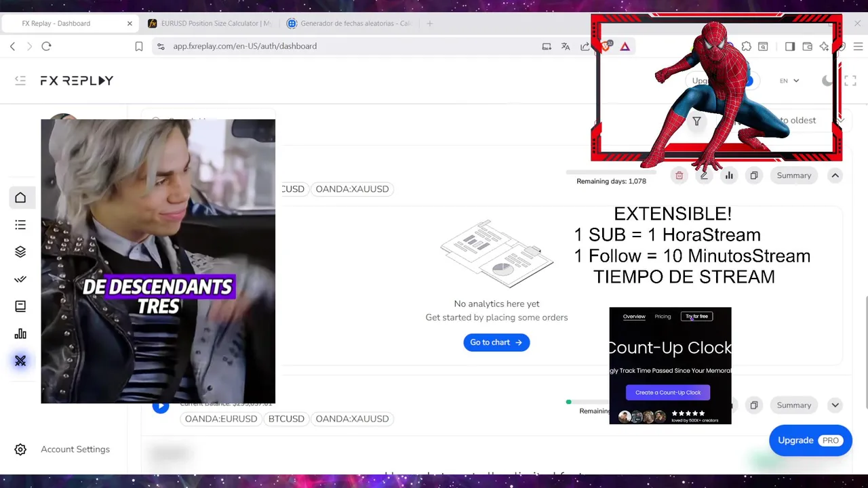
Task: Open Account Settings link
Action: point(75,449)
